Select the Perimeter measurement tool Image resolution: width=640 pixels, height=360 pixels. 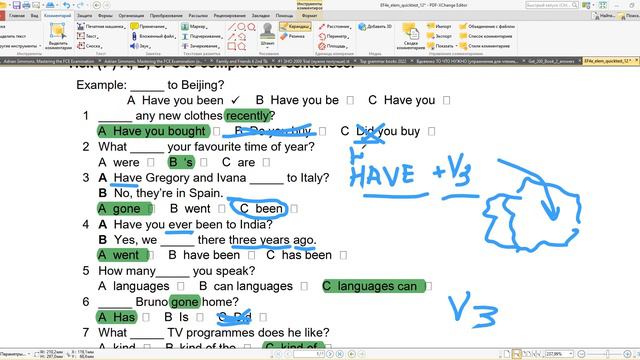tap(333, 36)
